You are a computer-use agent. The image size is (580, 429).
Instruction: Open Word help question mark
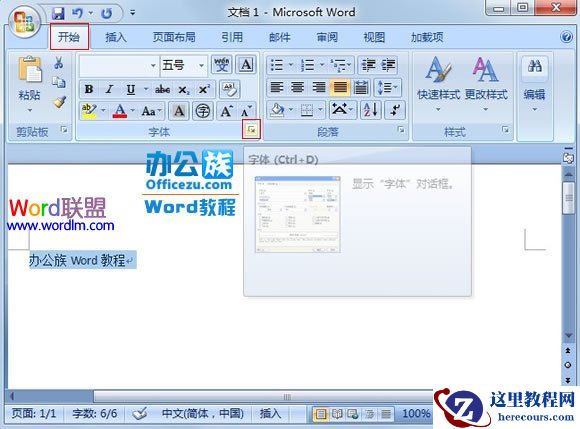566,37
